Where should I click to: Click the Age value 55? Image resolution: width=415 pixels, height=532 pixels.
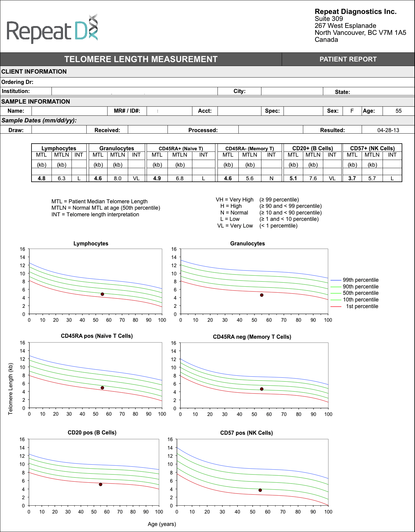398,111
